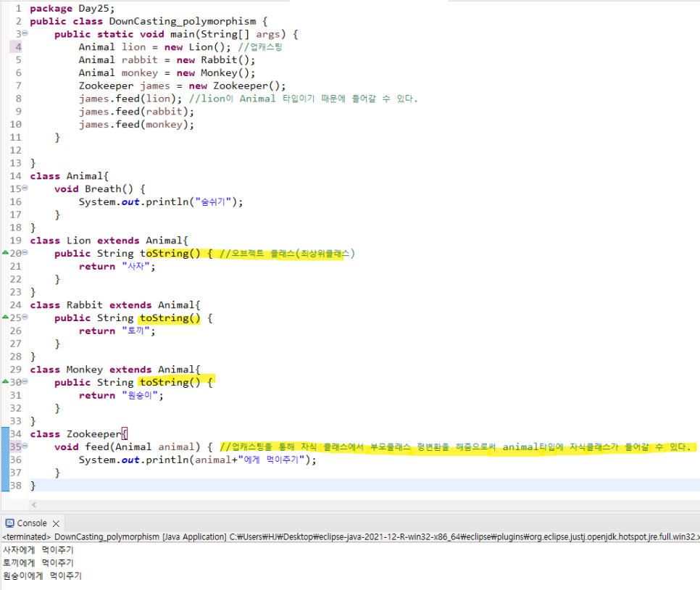
Task: Select the Console tab
Action: point(32,523)
